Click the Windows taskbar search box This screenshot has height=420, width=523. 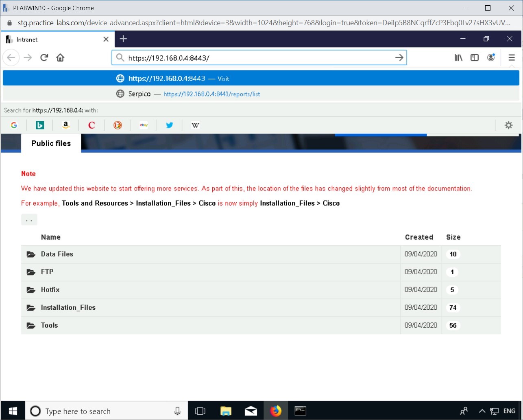102,411
